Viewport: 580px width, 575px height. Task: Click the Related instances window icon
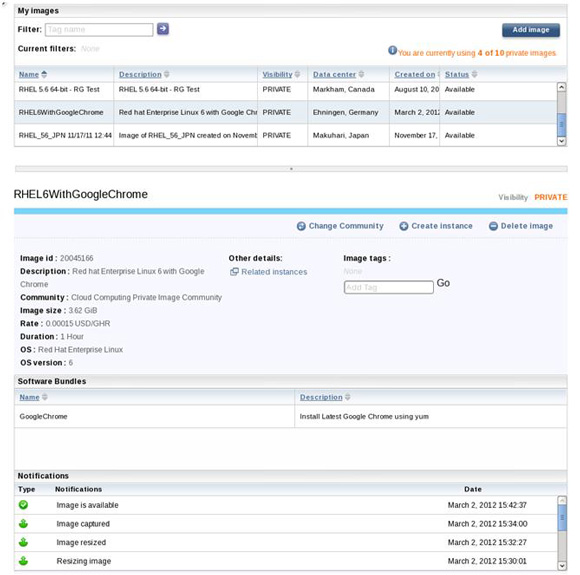[234, 272]
